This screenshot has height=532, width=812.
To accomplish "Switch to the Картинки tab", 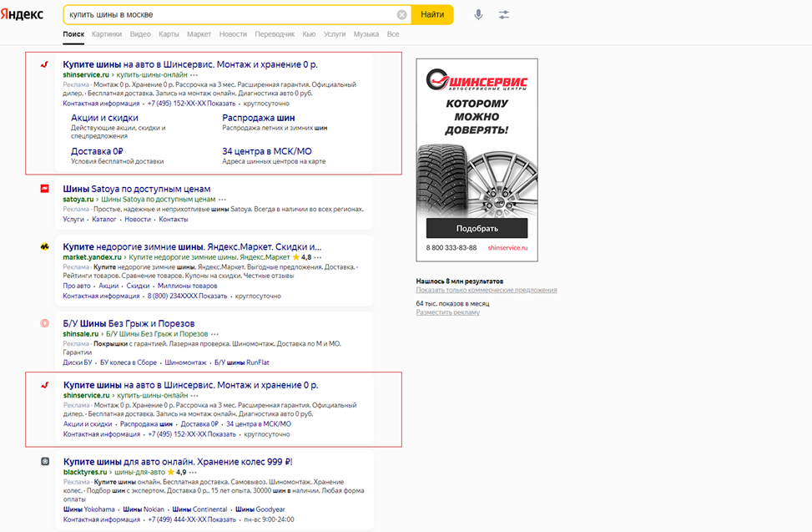I will [107, 34].
